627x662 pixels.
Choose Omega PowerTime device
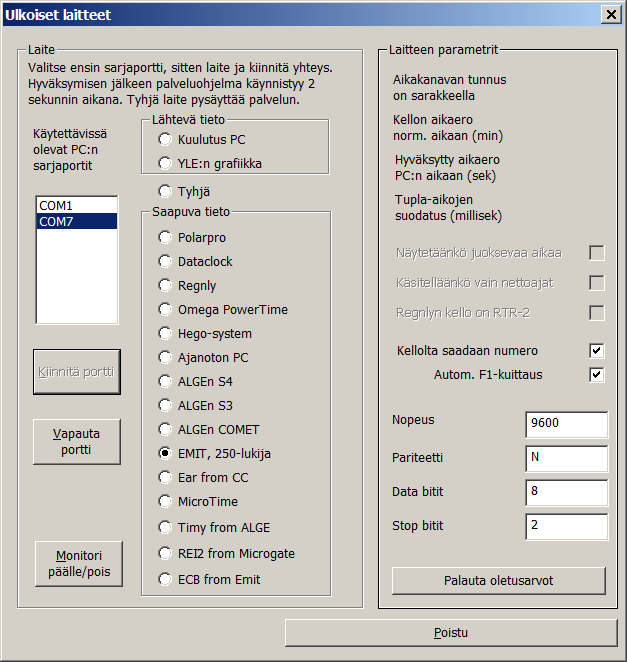tap(165, 309)
